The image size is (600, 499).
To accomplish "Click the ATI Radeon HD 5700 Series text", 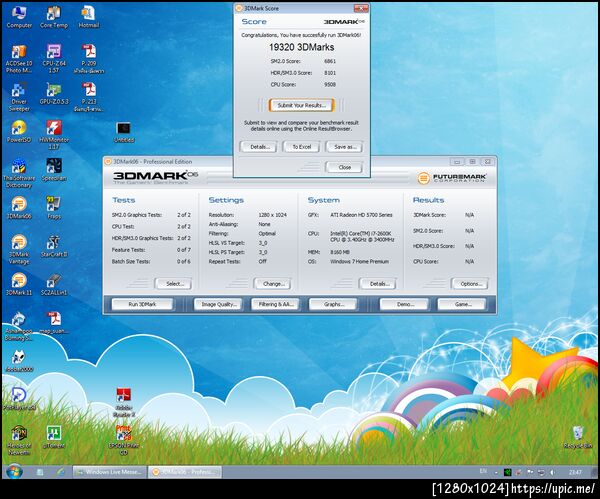I will 361,215.
